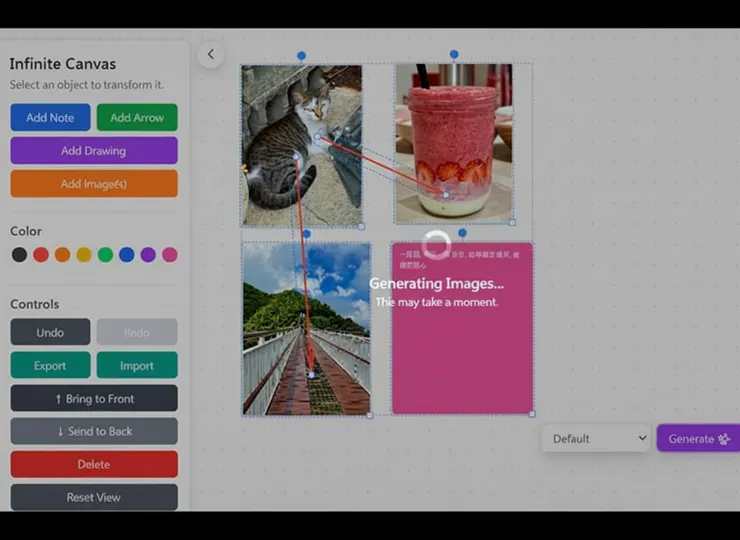Select the red color swatch
Image resolution: width=740 pixels, height=540 pixels.
pyautogui.click(x=41, y=255)
